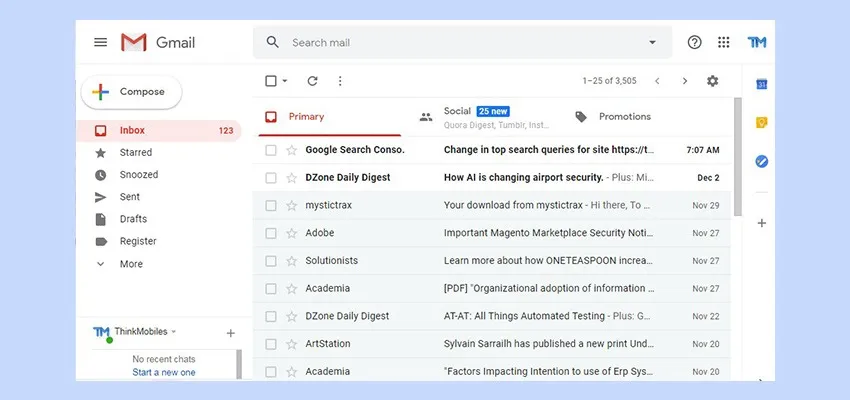
Task: Open search options dropdown arrow
Action: click(653, 42)
